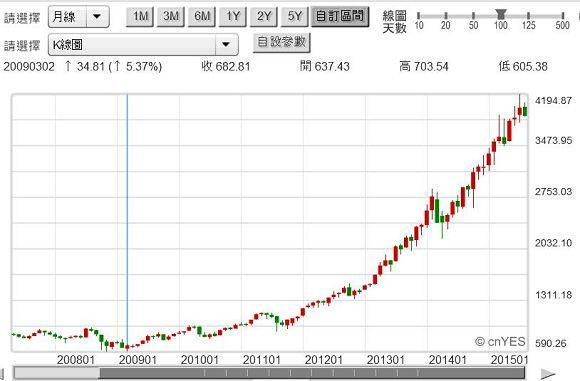This screenshot has height=381, width=580.
Task: Click the 201301 x-axis label
Action: coord(385,360)
